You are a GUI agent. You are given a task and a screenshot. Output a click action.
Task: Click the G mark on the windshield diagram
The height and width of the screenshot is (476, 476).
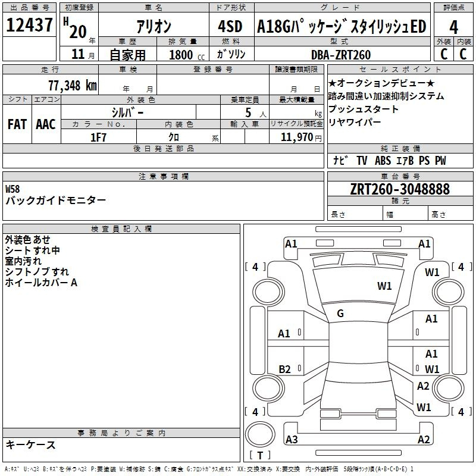[340, 314]
